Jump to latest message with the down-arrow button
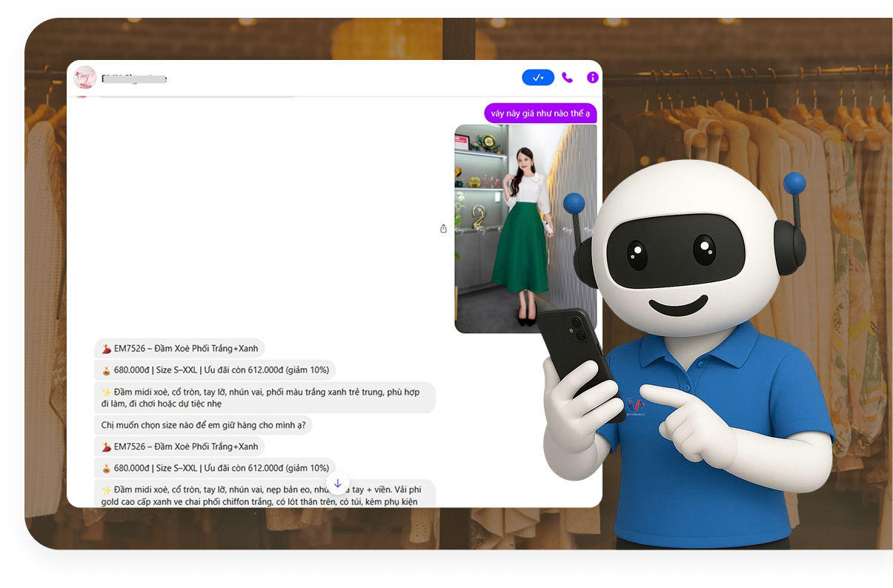Viewport: 893px width, 588px height. point(338,484)
